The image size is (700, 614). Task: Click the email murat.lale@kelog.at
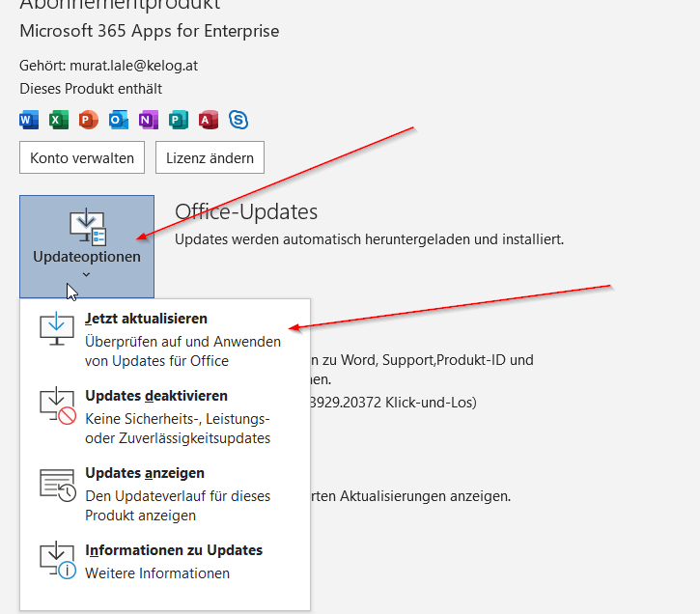click(134, 66)
